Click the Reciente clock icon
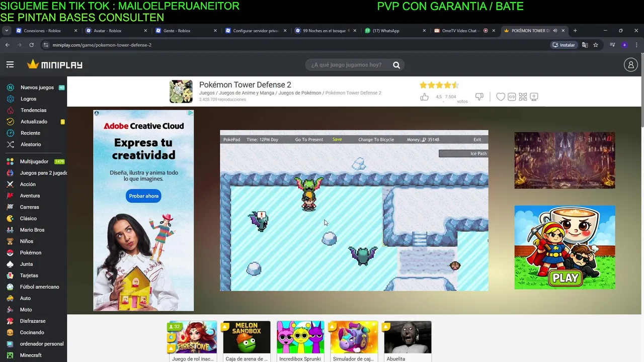 tap(10, 133)
